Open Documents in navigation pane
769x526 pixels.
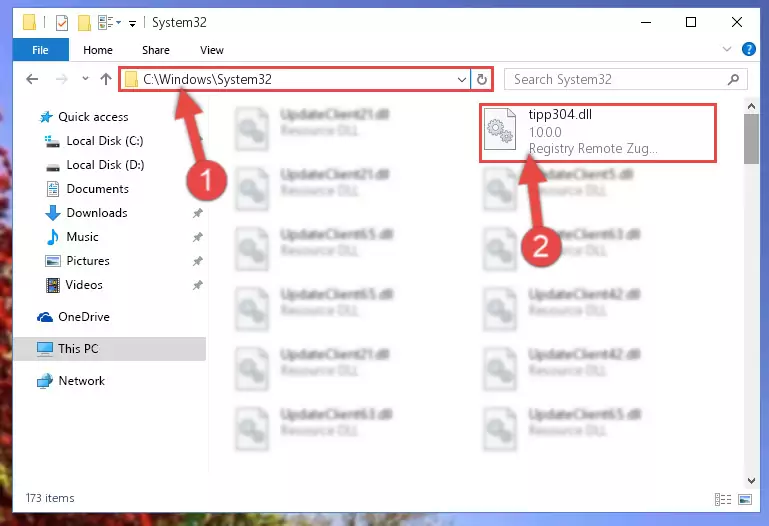(x=98, y=189)
